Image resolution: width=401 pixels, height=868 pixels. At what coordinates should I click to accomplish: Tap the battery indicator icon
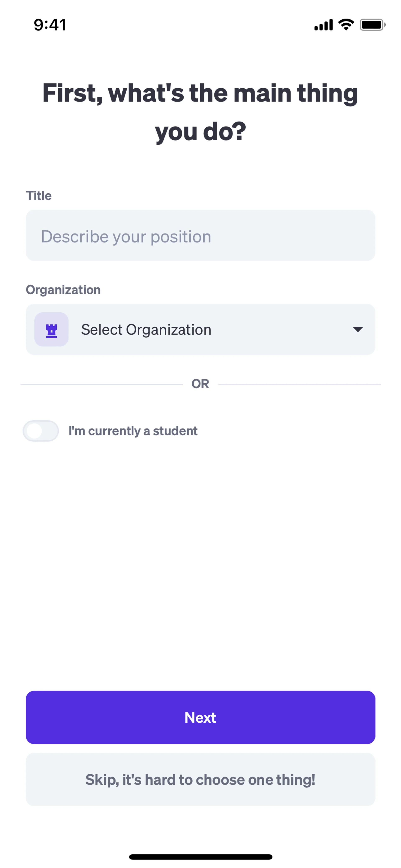point(372,25)
